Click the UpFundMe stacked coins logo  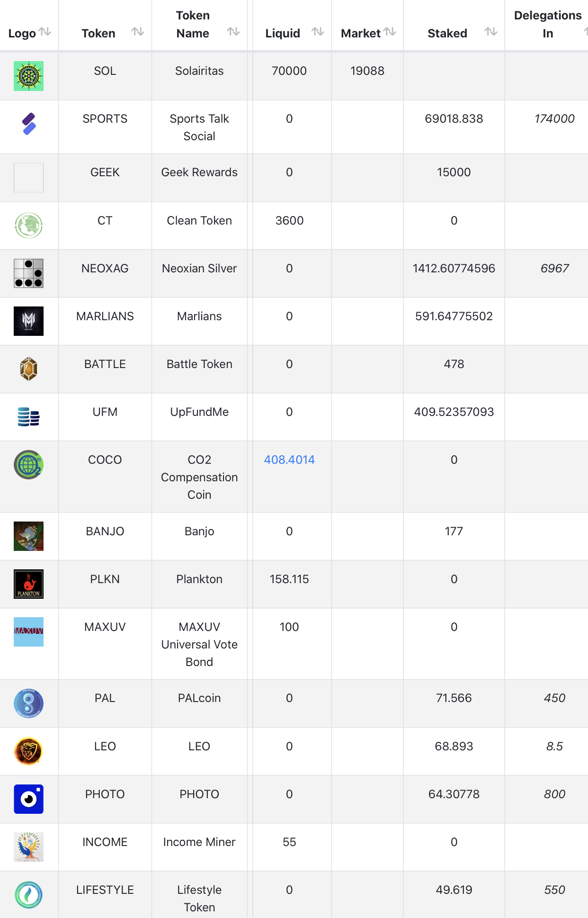coord(28,417)
